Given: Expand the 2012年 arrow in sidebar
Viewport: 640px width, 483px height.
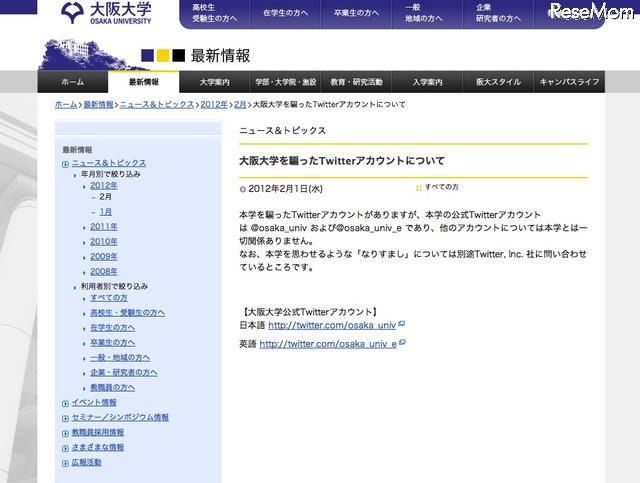Looking at the screenshot, I should click(x=84, y=187).
